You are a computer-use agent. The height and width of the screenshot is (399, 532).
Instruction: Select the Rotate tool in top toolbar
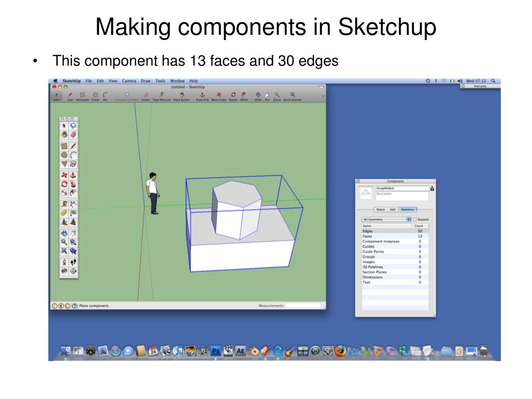pos(233,96)
